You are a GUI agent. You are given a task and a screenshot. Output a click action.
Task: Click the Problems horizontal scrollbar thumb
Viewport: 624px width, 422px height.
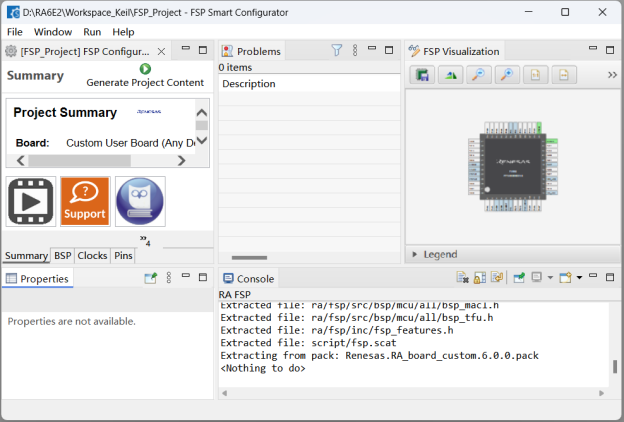pos(249,258)
